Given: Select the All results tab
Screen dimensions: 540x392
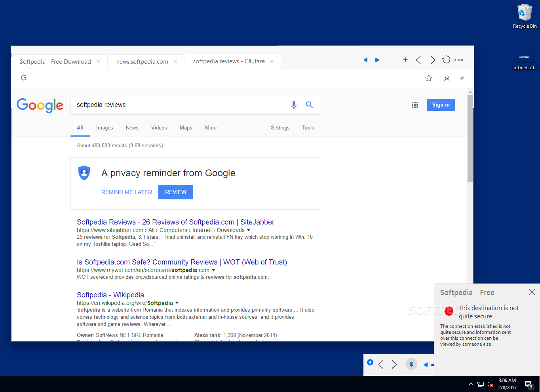Looking at the screenshot, I should click(80, 127).
